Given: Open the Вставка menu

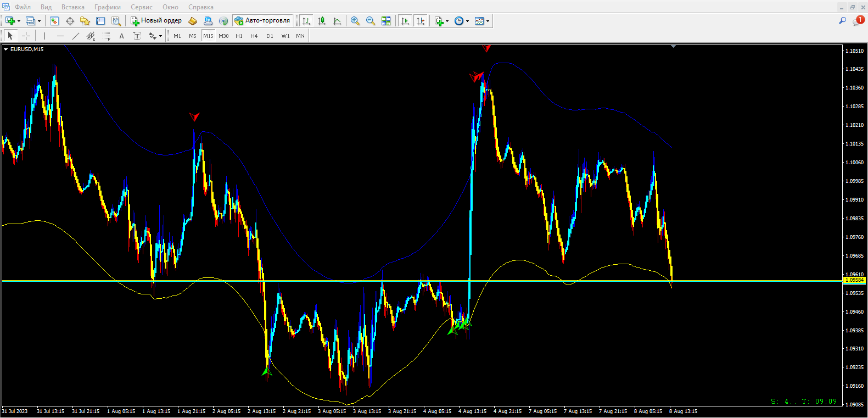Looking at the screenshot, I should [73, 7].
